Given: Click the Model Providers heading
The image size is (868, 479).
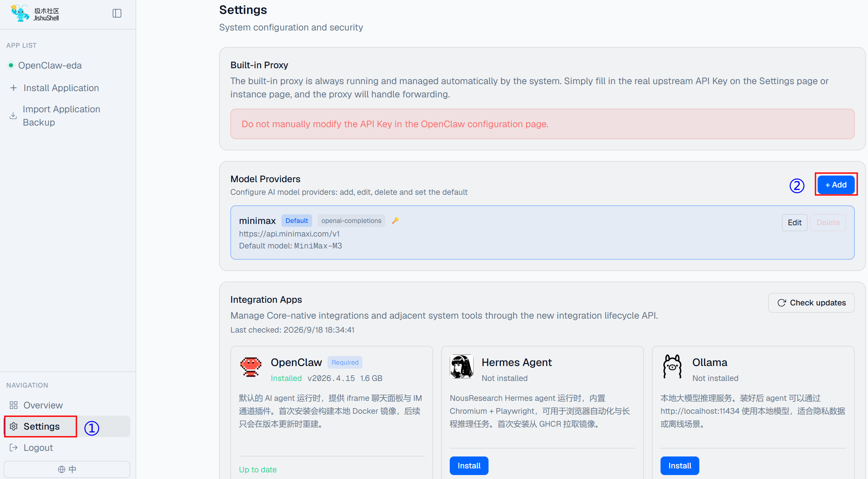Looking at the screenshot, I should tap(265, 179).
